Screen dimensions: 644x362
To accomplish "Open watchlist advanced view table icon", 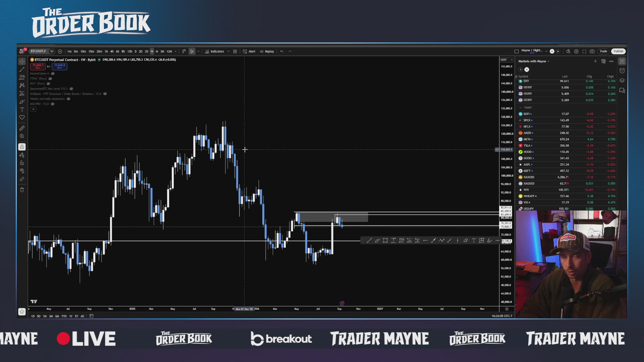I will pyautogui.click(x=603, y=61).
